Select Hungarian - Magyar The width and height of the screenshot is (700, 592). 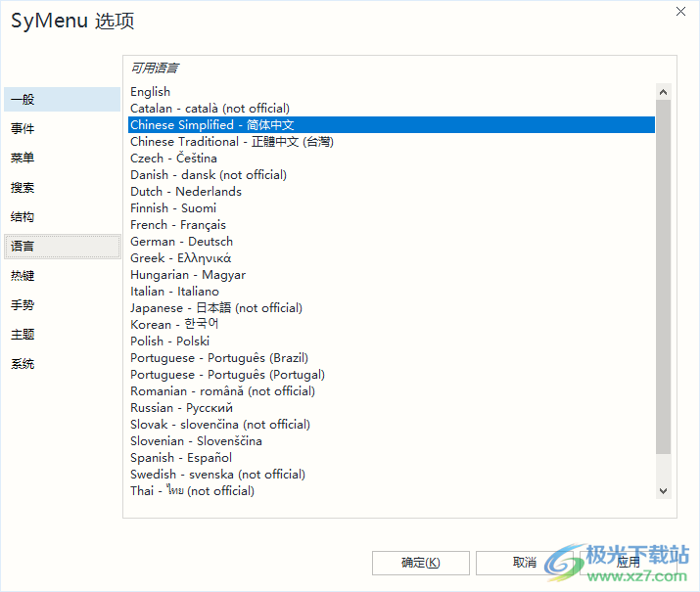point(392,275)
